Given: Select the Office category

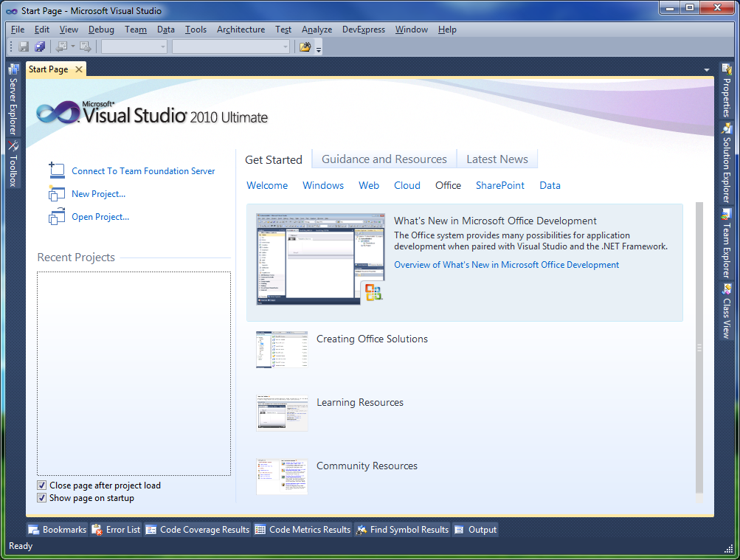Looking at the screenshot, I should (x=448, y=185).
